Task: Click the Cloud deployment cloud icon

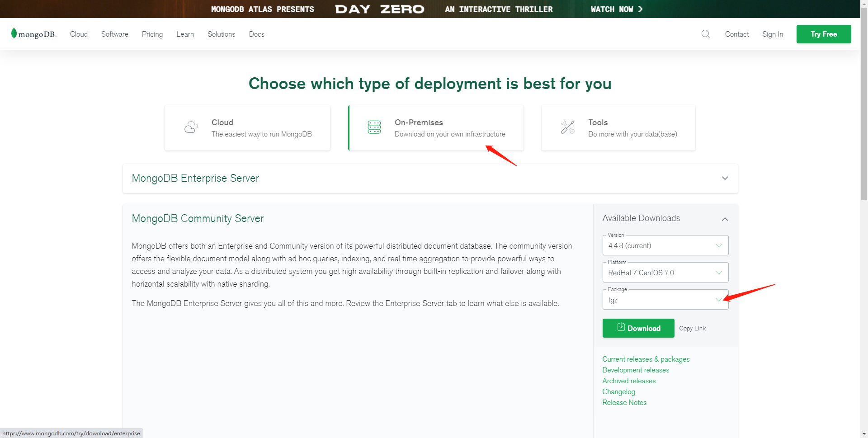Action: click(191, 127)
